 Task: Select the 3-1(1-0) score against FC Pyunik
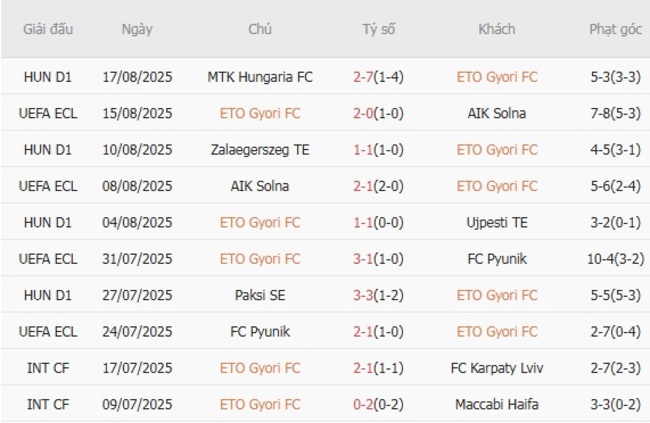tap(379, 259)
